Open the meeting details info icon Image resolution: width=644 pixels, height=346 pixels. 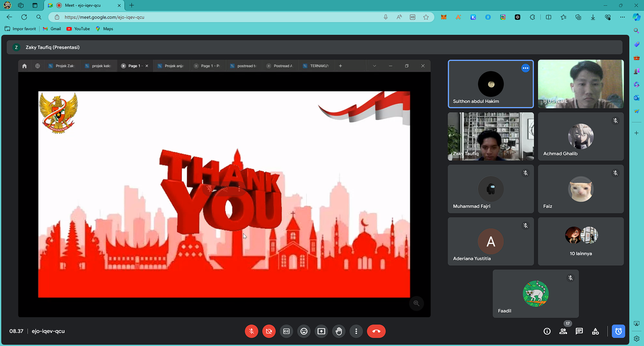pyautogui.click(x=547, y=331)
